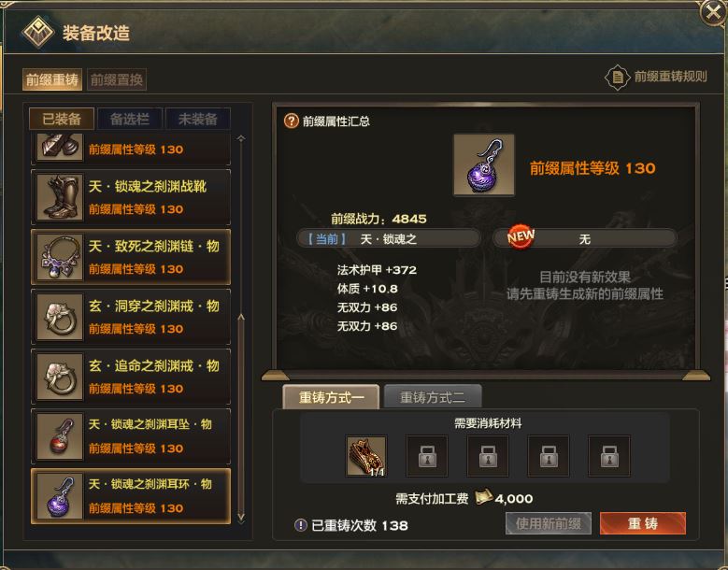
Task: Switch to the 重铸方式二 tab
Action: click(433, 397)
